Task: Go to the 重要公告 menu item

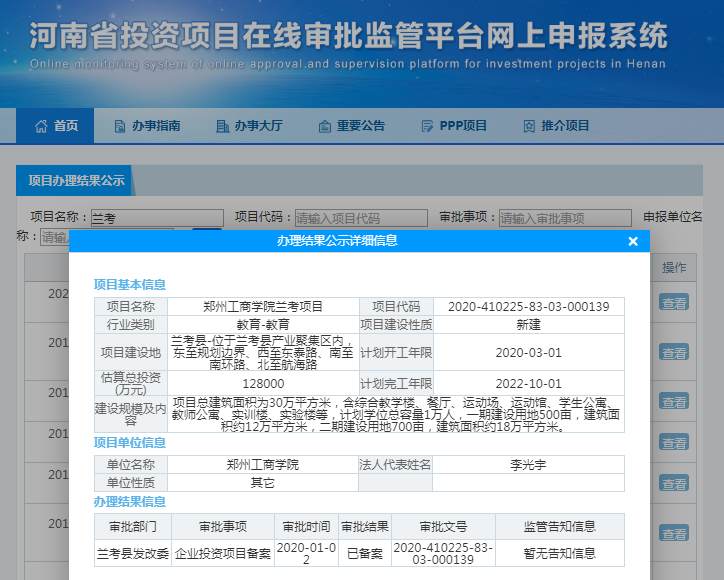Action: click(360, 126)
